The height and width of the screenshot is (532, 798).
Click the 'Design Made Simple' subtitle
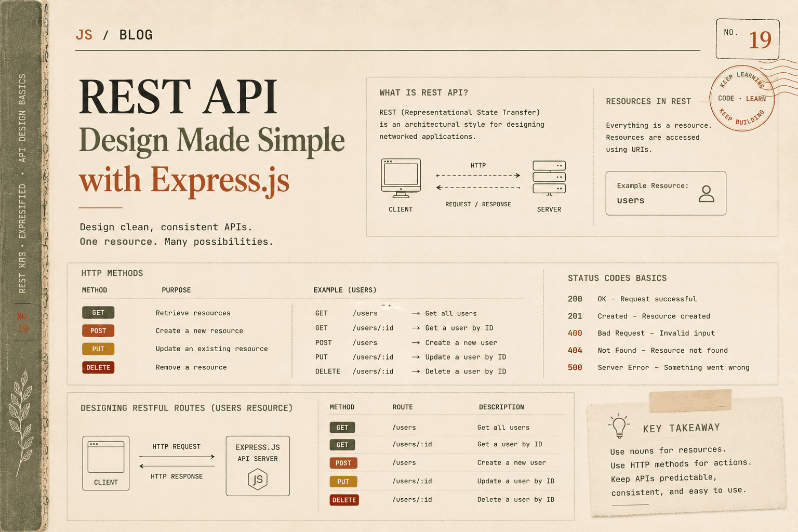[211, 140]
